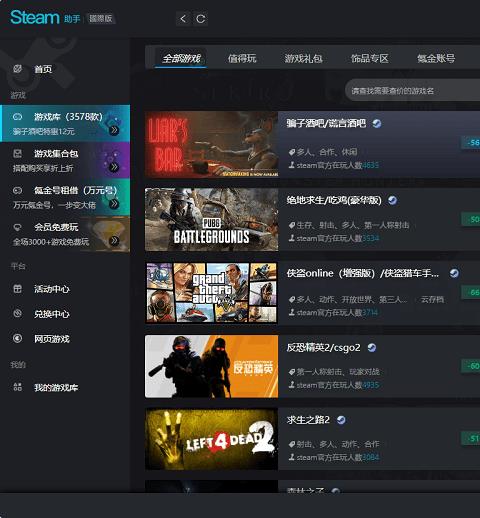
Task: Click player count icon in 绝地求生 row
Action: (x=292, y=238)
